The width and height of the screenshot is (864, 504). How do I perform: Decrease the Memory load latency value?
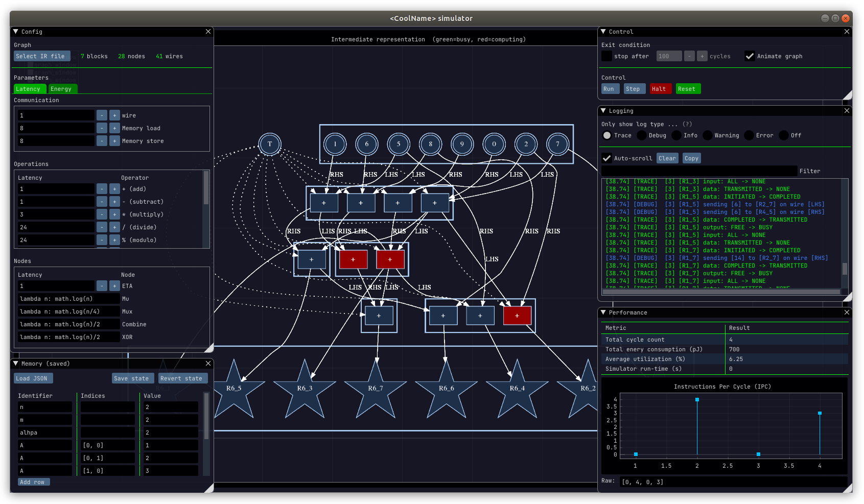pyautogui.click(x=102, y=128)
